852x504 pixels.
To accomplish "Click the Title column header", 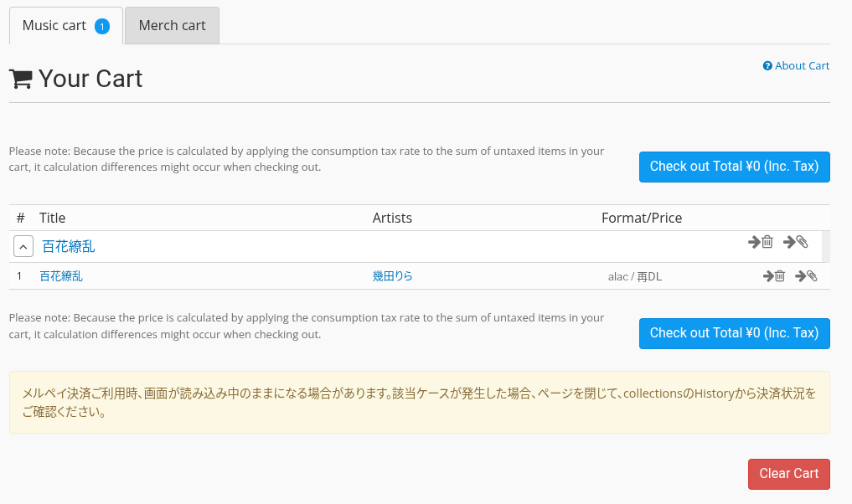I will tap(52, 218).
